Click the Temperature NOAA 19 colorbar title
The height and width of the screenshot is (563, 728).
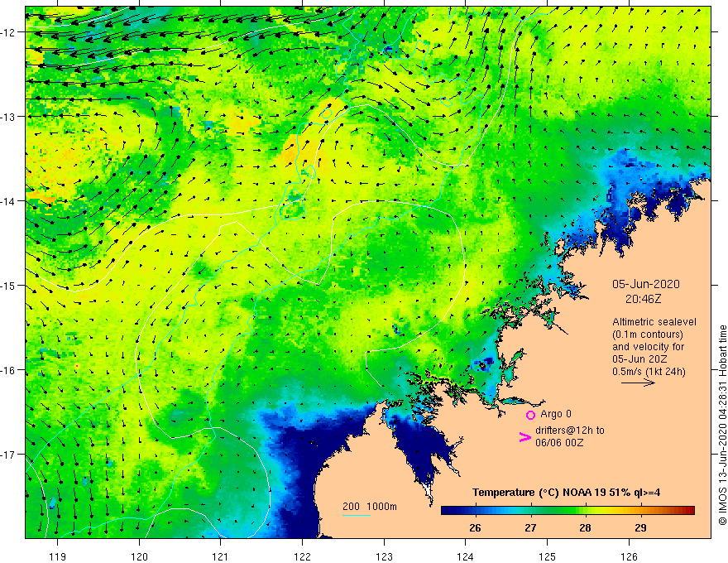pos(566,493)
